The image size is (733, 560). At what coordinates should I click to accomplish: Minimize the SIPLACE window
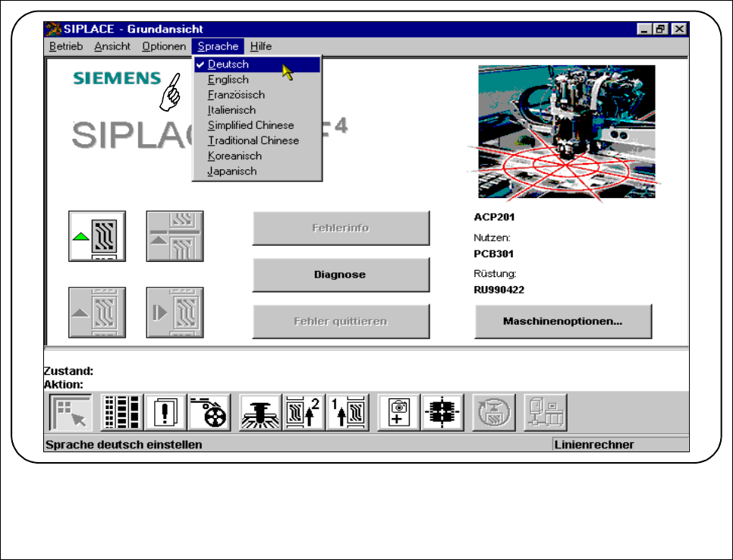(645, 29)
